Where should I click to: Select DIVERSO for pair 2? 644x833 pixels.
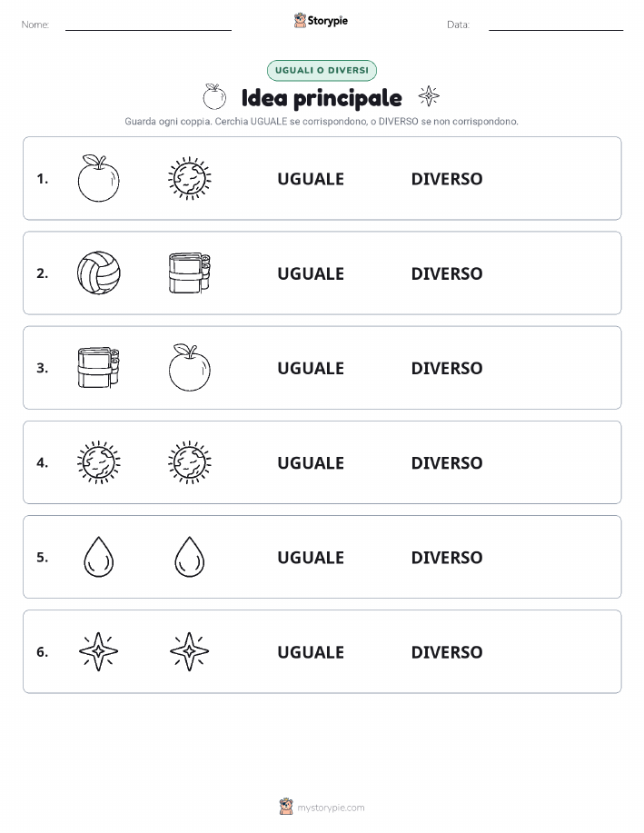447,273
